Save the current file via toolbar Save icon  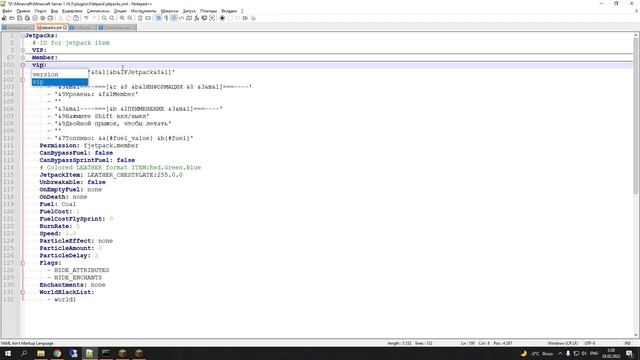tap(20, 18)
